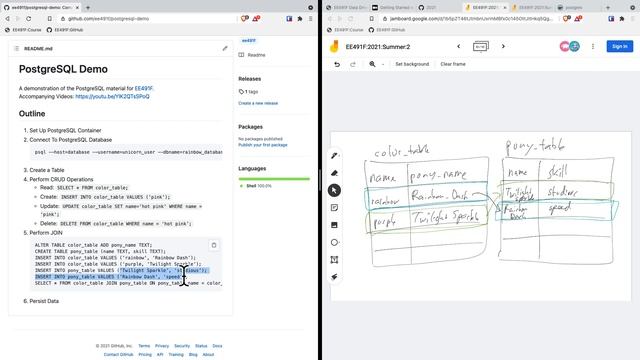Click the github.com address bar

point(147,18)
